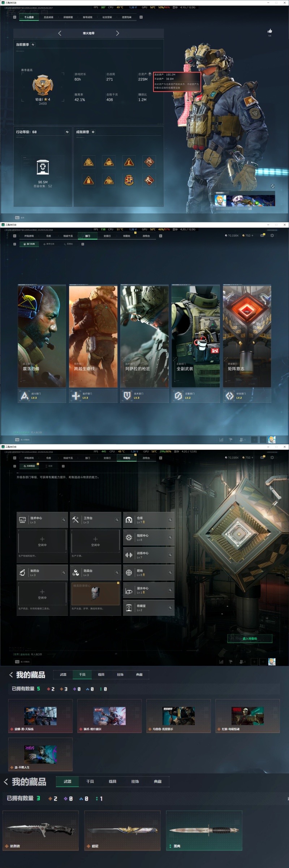This screenshot has height=868, width=289.
Task: Open the 处刑者 knife skin card
Action: point(41,830)
